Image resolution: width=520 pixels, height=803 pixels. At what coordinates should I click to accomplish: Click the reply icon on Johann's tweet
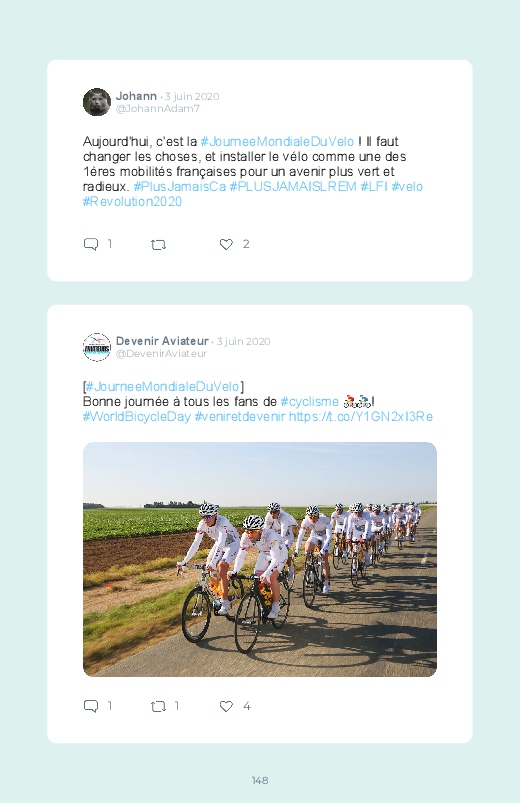91,244
